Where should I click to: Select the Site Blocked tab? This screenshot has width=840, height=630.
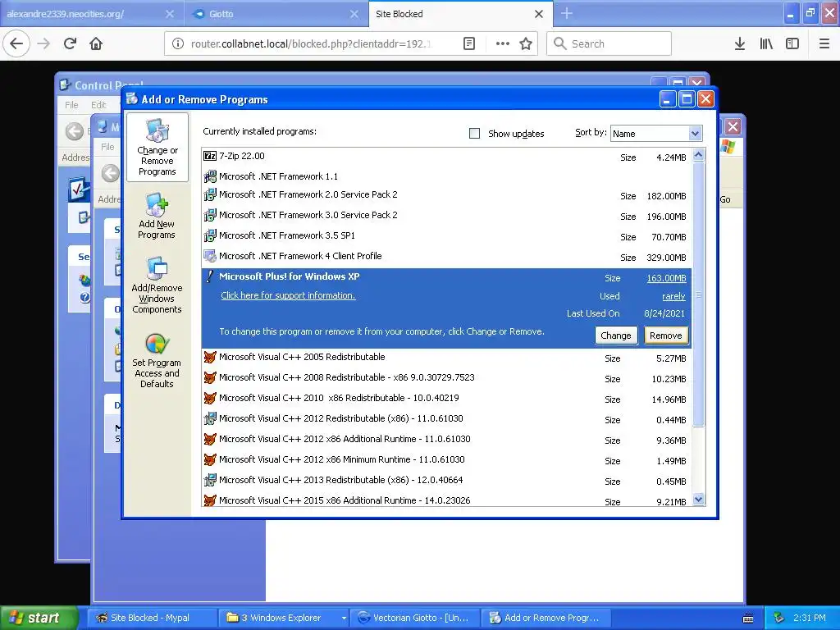(461, 14)
